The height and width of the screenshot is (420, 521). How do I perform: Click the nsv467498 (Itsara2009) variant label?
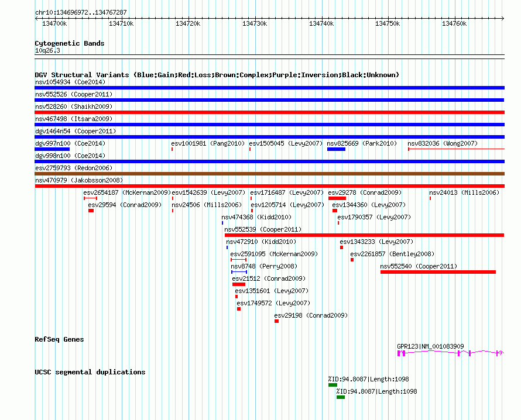coord(74,119)
